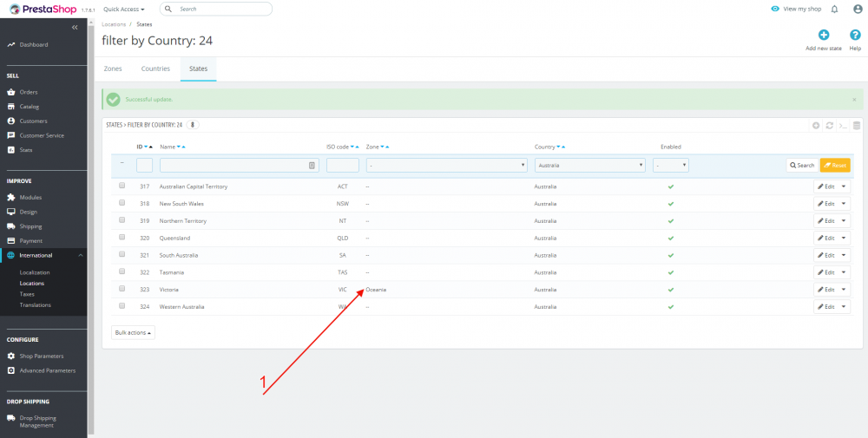Open Customer Service in the sidebar
This screenshot has width=868, height=438.
43,135
